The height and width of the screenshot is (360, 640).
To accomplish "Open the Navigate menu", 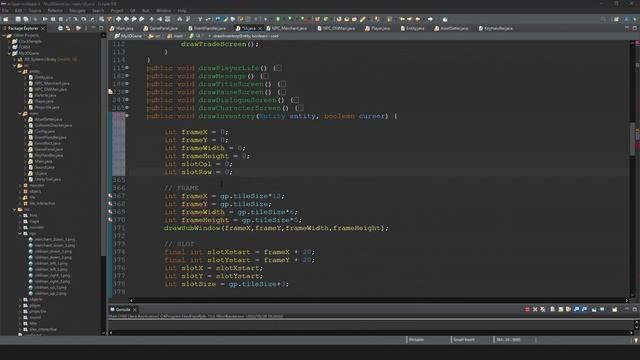I will coord(77,11).
